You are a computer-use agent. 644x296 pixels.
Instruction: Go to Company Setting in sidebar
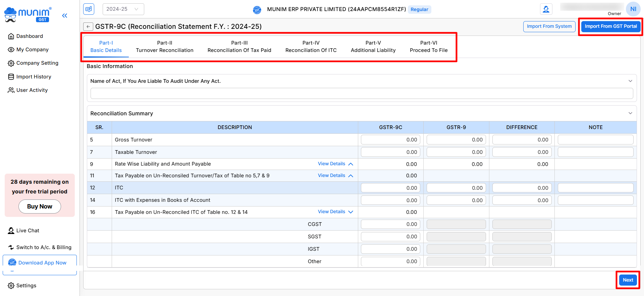click(x=37, y=63)
